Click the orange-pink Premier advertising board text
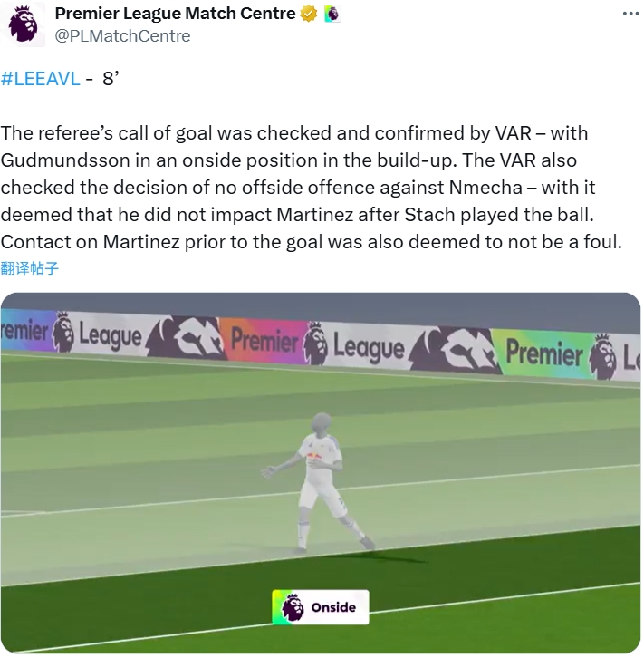Image resolution: width=644 pixels, height=658 pixels. tap(264, 340)
